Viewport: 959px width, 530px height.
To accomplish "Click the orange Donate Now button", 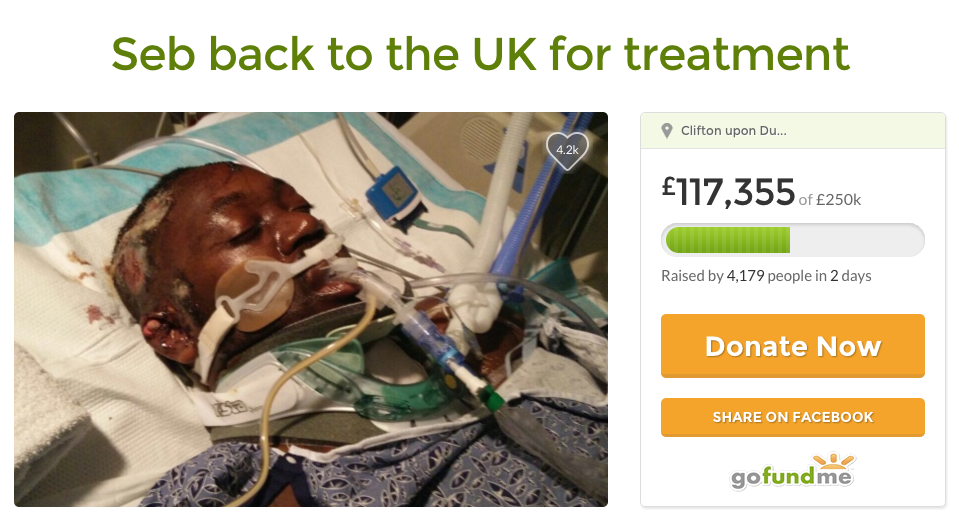I will coord(793,346).
